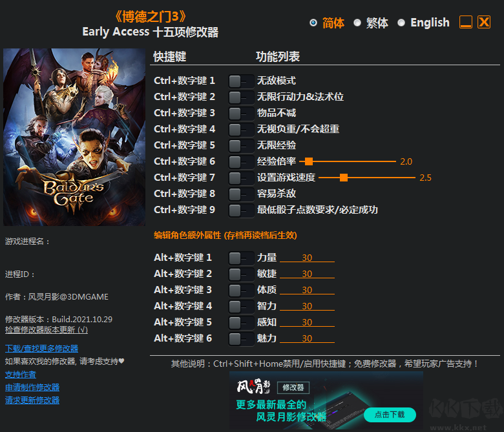Click the 支持作者 link
Image resolution: width=504 pixels, height=432 pixels.
[x=20, y=375]
